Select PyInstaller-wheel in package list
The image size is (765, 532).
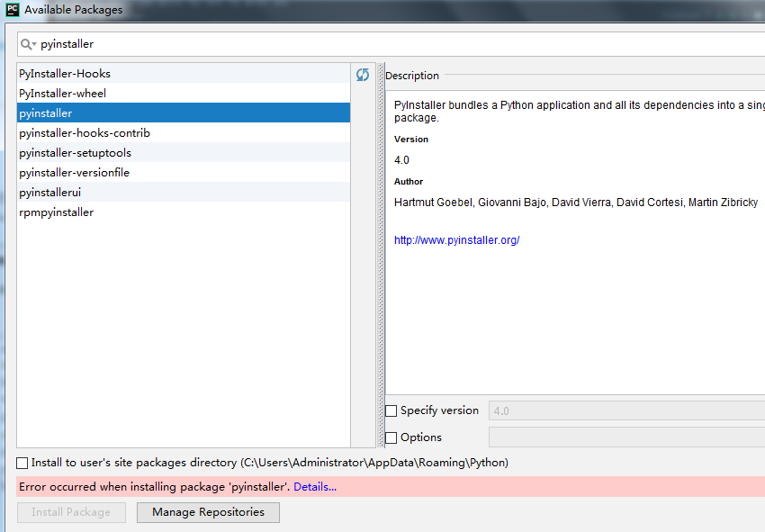pyautogui.click(x=184, y=94)
